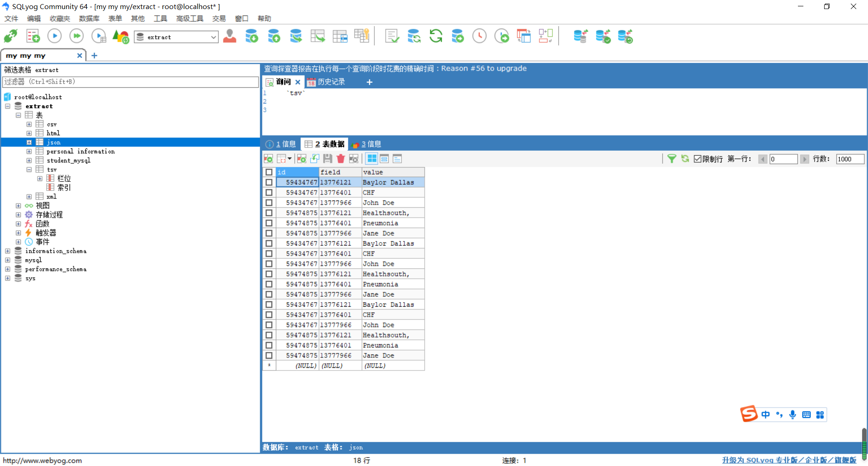Click the delete selected rows trash icon
This screenshot has height=466, width=868.
(x=341, y=159)
